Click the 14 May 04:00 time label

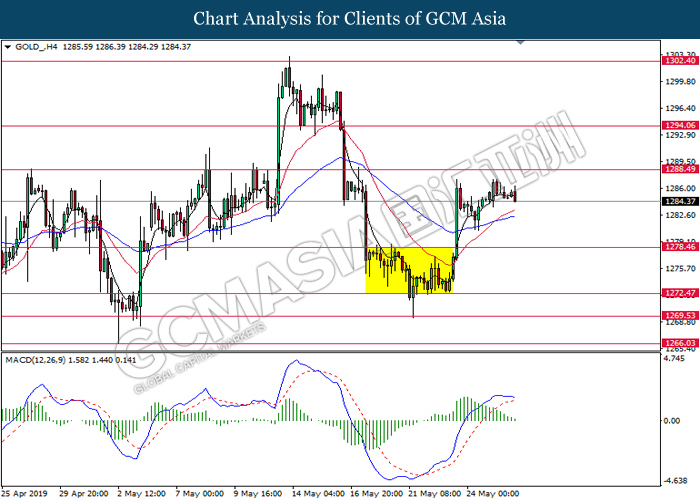click(318, 493)
